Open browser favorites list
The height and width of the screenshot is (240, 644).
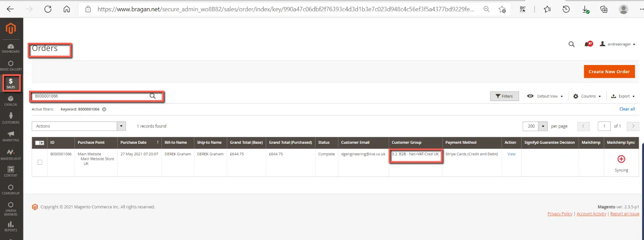[x=547, y=9]
